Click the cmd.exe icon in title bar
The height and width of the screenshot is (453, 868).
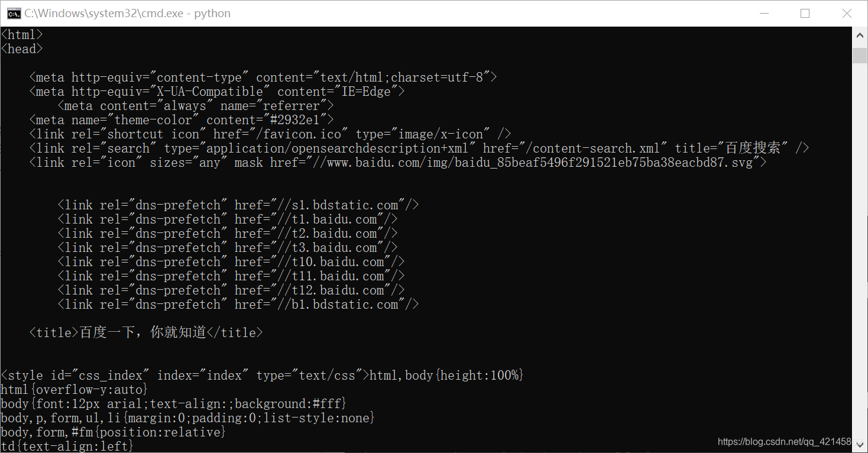click(x=14, y=13)
